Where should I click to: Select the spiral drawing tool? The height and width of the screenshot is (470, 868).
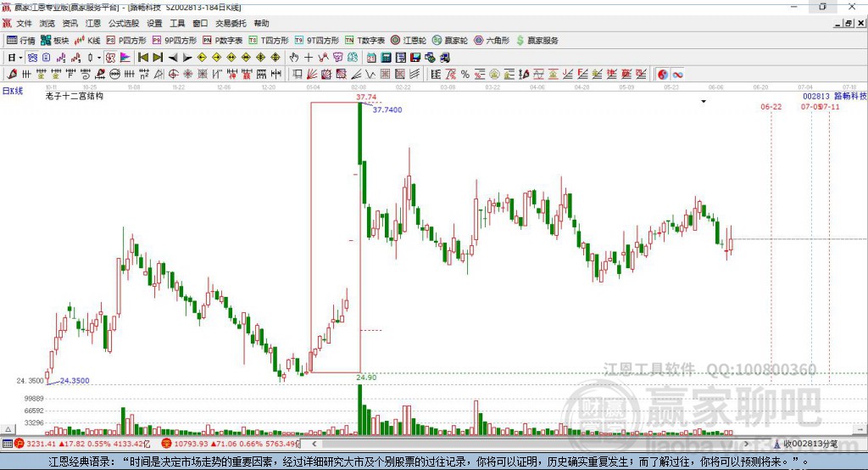click(x=85, y=75)
